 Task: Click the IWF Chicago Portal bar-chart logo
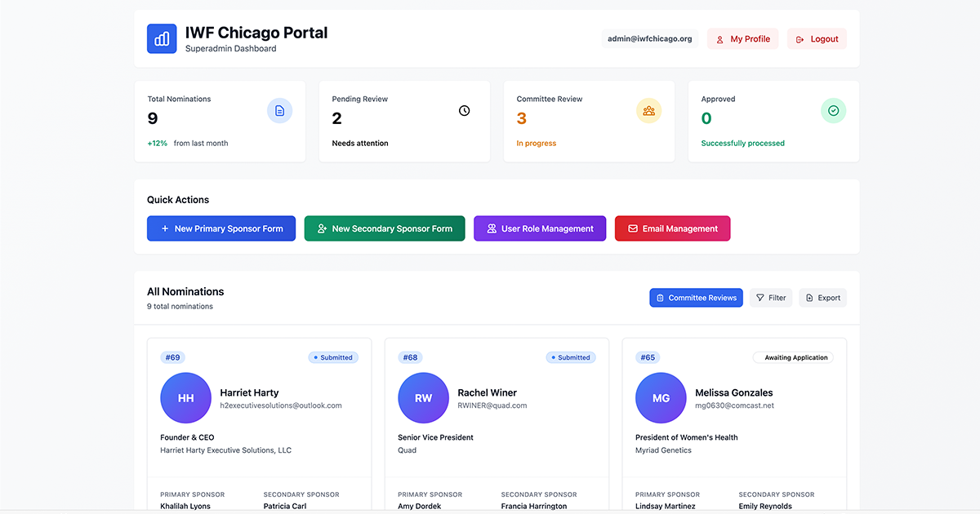click(162, 38)
